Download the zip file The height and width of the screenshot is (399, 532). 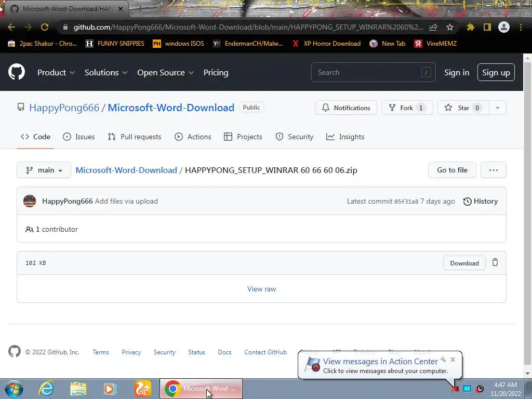click(x=464, y=263)
